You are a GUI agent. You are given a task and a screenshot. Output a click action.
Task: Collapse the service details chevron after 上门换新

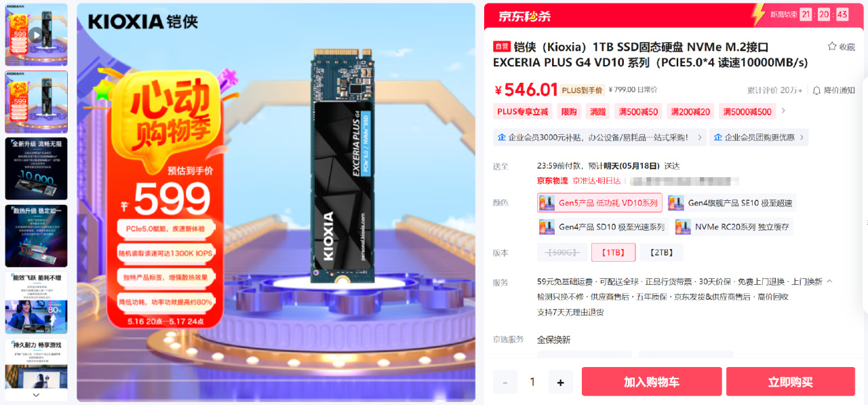tap(829, 282)
